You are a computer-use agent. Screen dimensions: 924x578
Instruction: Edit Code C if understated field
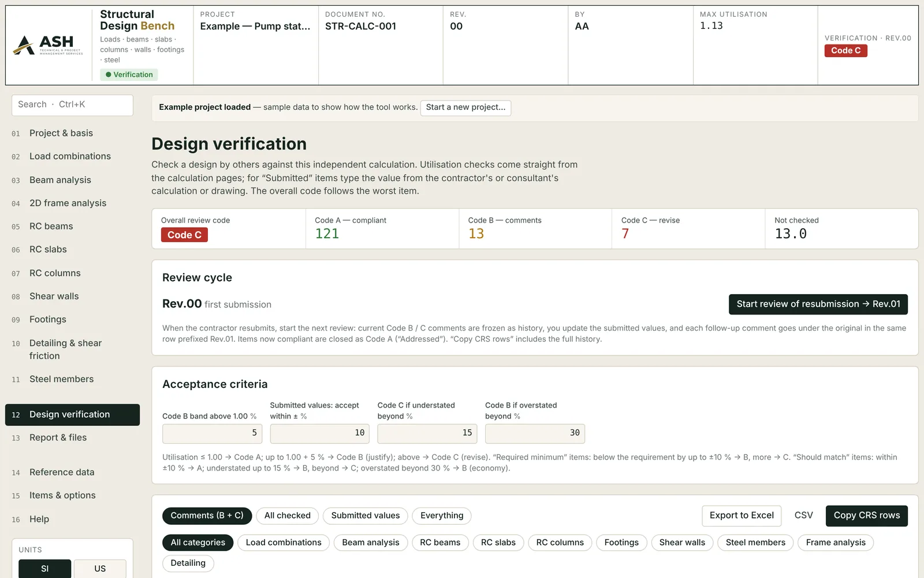[x=427, y=433]
